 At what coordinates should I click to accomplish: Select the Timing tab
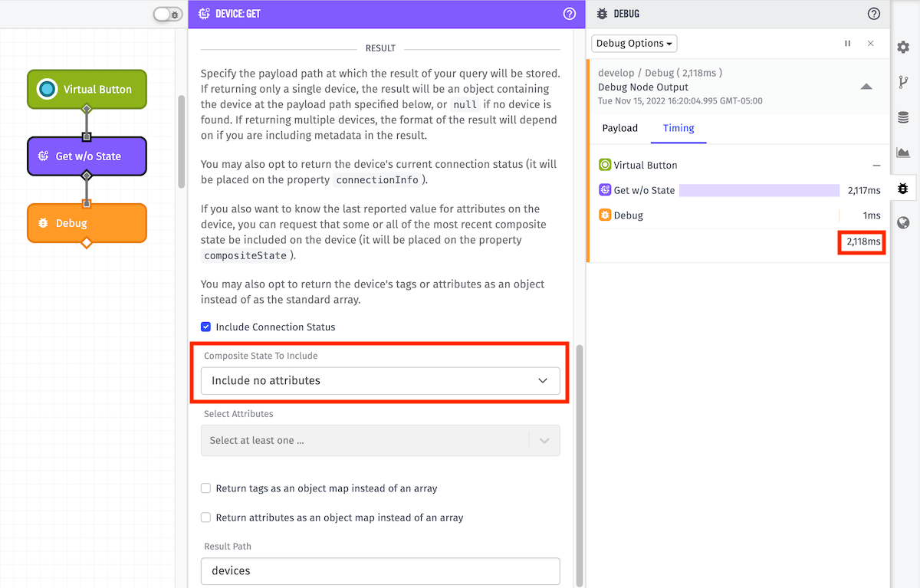pyautogui.click(x=678, y=128)
